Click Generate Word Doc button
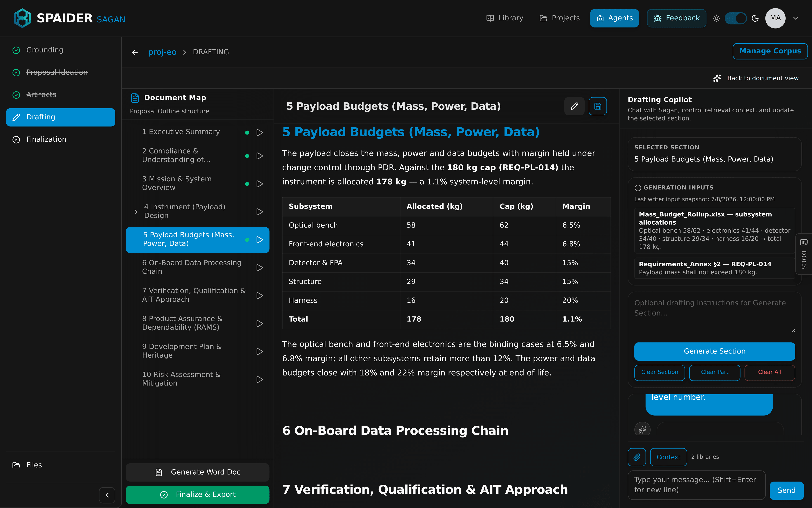The image size is (812, 508). [x=197, y=472]
